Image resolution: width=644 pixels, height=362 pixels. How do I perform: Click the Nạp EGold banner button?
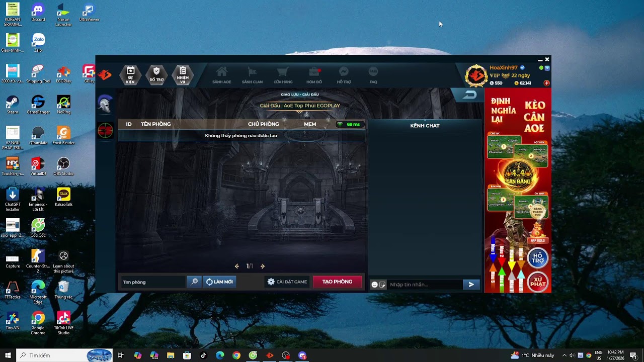(x=538, y=241)
